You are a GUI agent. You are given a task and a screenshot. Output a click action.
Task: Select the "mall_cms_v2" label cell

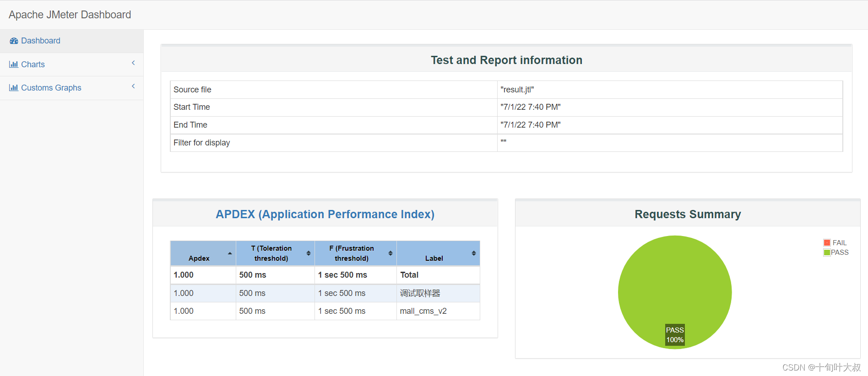(438, 311)
